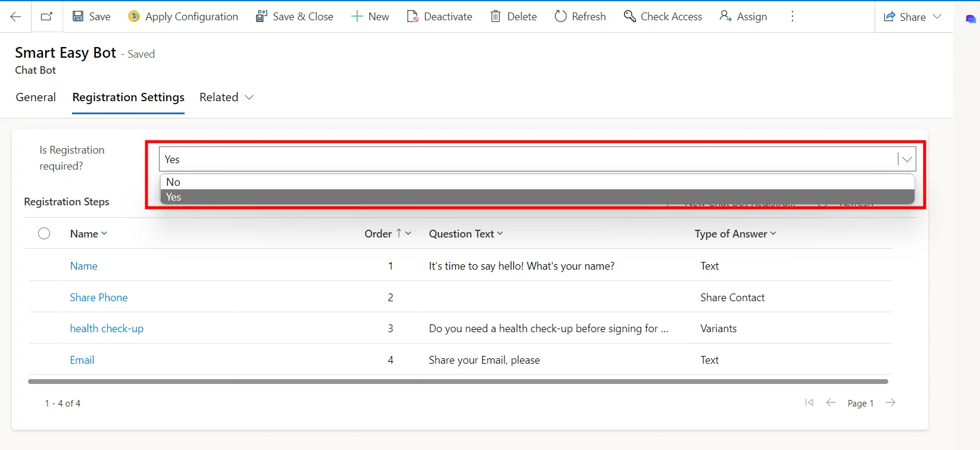
Task: Toggle the select-all rows circle
Action: coord(44,233)
